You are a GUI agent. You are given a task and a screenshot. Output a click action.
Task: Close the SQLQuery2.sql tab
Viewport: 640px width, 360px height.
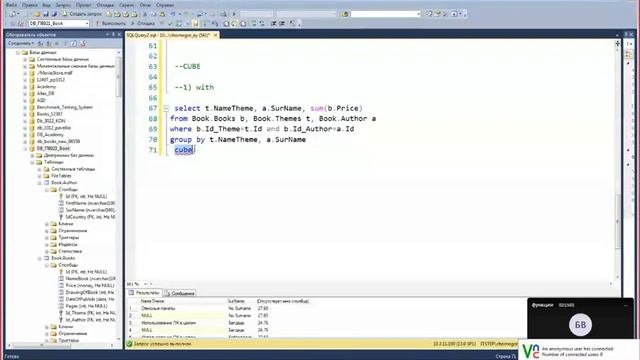[216, 35]
